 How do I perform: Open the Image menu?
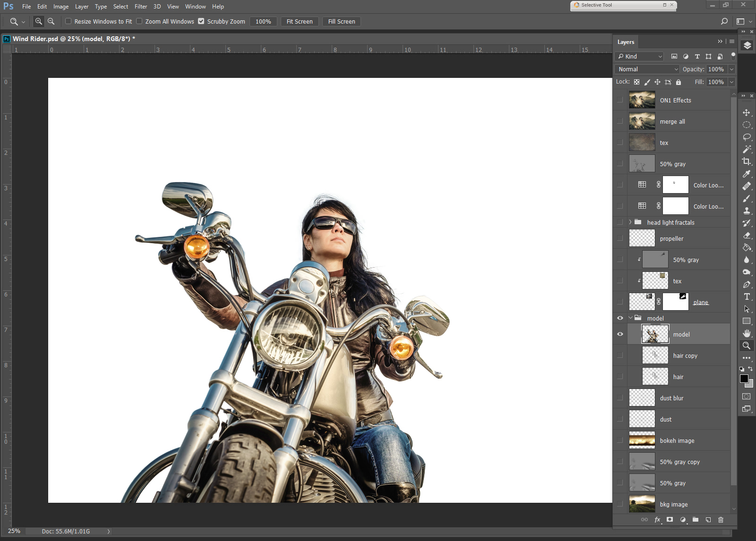point(60,7)
